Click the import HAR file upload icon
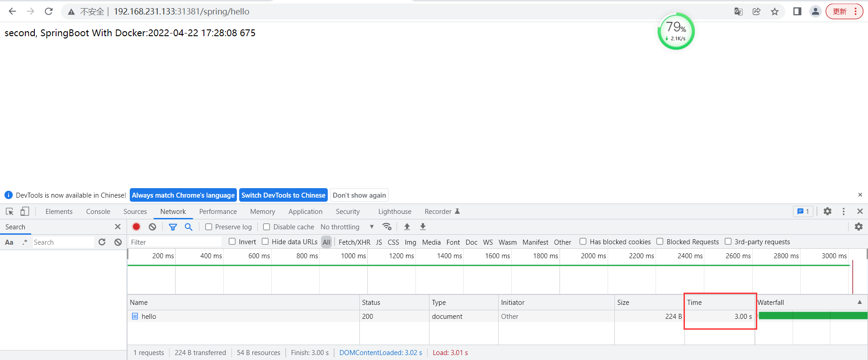868x360 pixels. click(x=407, y=227)
